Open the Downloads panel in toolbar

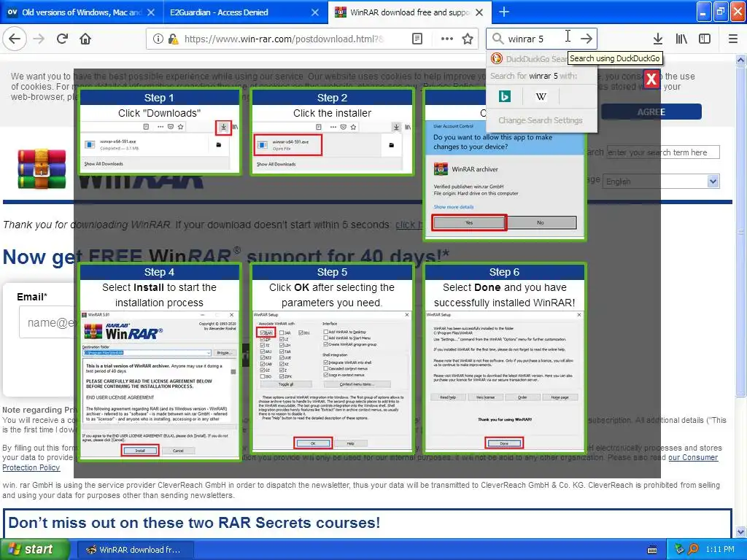pyautogui.click(x=657, y=39)
